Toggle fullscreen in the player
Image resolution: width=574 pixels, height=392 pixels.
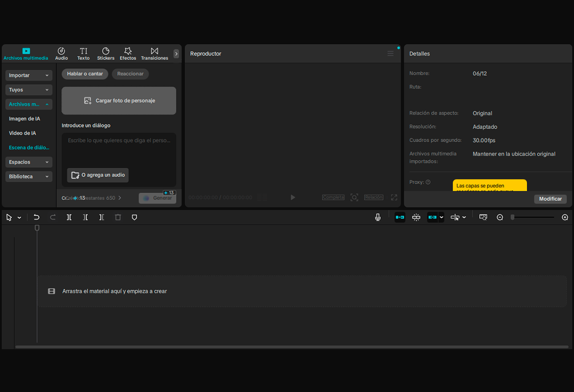pyautogui.click(x=394, y=197)
